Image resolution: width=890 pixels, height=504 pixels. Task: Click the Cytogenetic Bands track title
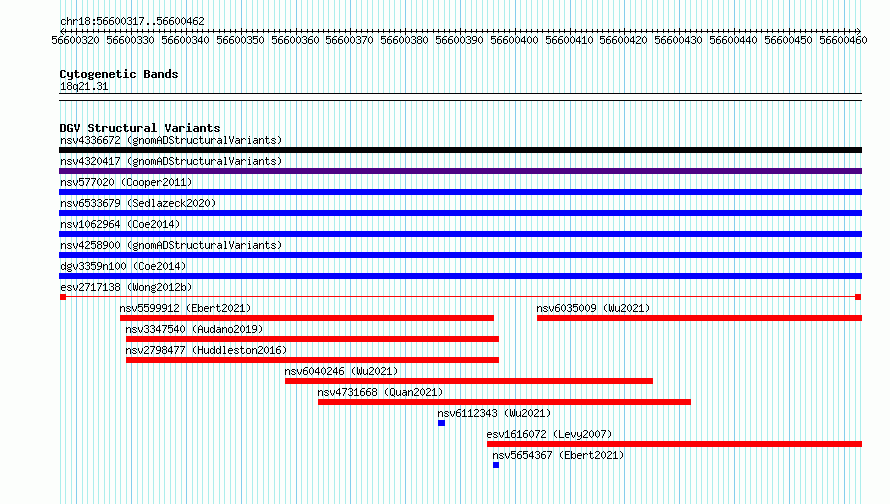pos(119,74)
